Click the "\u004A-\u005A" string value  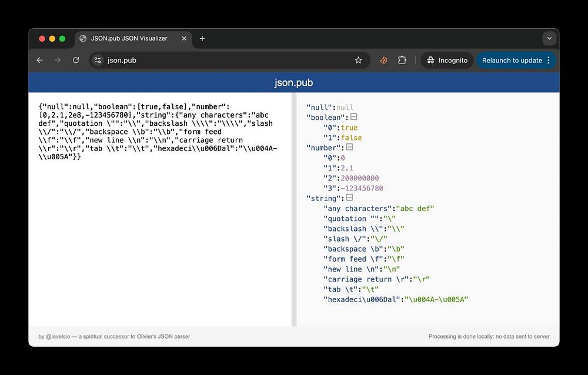tap(436, 300)
